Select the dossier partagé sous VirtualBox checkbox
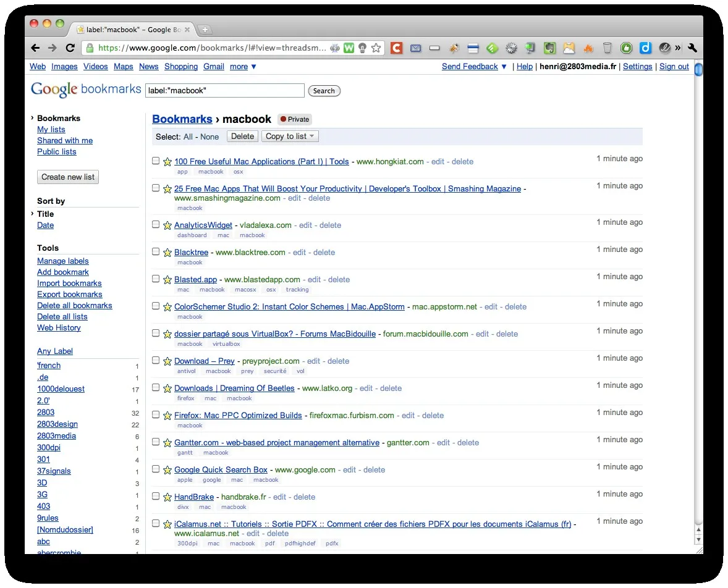728x588 pixels. (x=156, y=333)
